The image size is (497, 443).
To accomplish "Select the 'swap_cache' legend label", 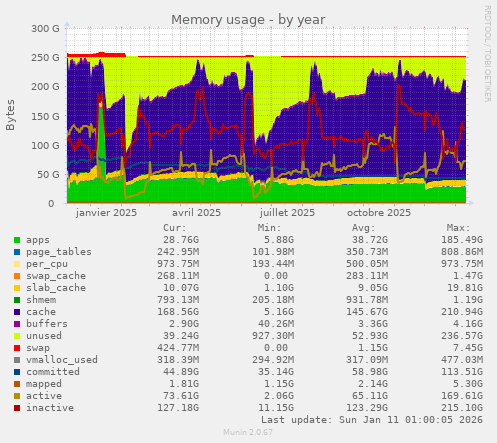I will click(56, 276).
